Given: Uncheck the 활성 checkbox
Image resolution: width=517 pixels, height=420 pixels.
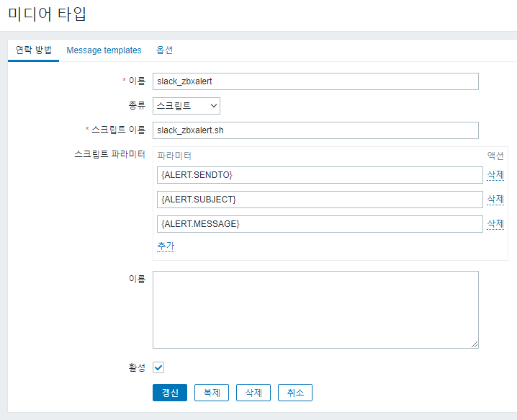Looking at the screenshot, I should pos(158,367).
